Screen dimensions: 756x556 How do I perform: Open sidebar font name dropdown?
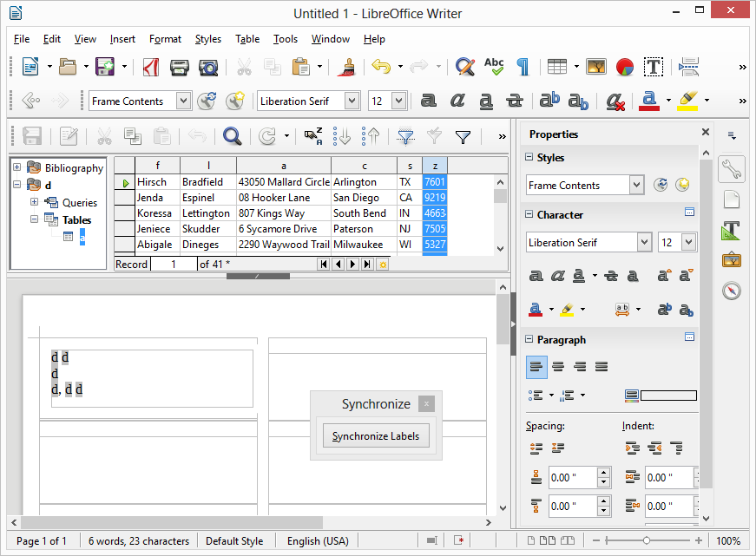(x=644, y=242)
